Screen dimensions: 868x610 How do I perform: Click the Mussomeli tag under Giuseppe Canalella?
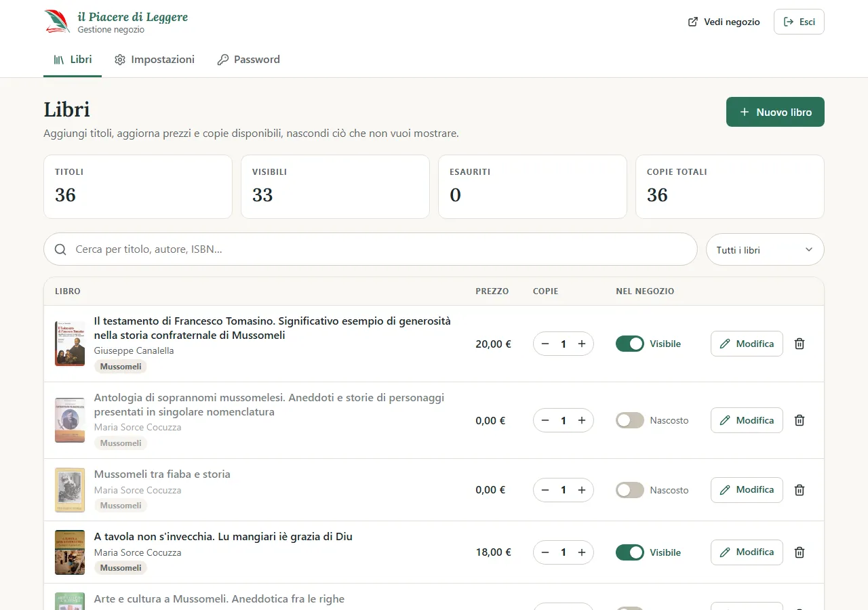point(121,367)
